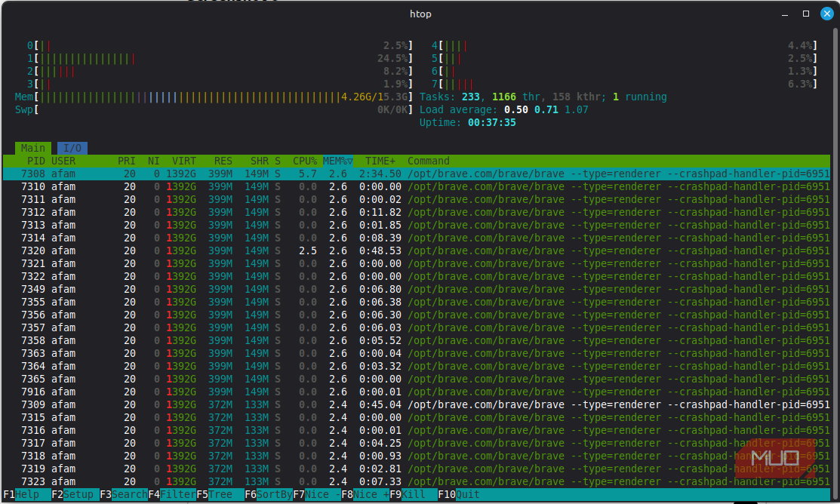Screen dimensions: 840x504
Task: Minimize the htop window
Action: [785, 14]
